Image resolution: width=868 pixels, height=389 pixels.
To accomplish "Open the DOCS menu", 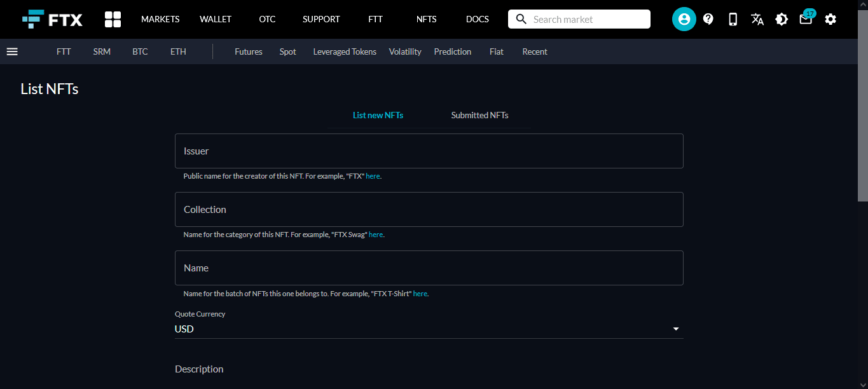I will click(478, 19).
